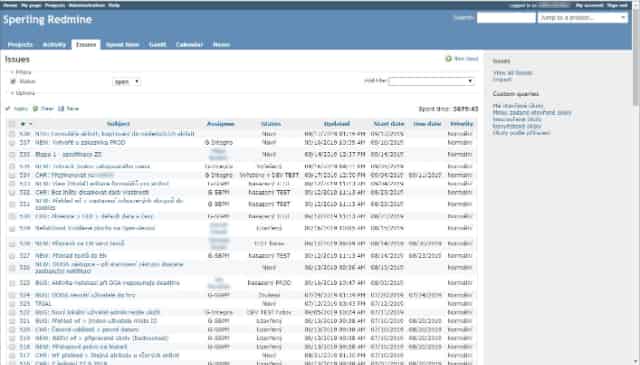Click the green New issue plus icon
The image size is (640, 365).
click(x=449, y=59)
